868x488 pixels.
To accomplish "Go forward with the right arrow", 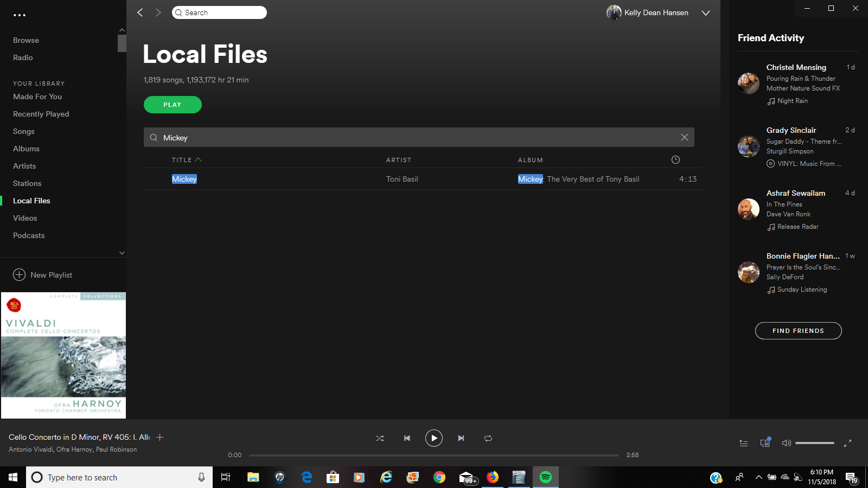I will coord(158,12).
